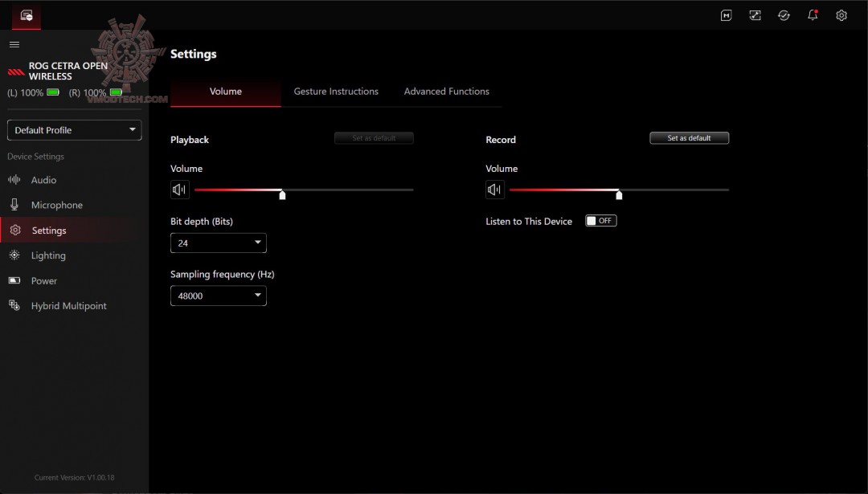Open the Microphone section
This screenshot has width=868, height=494.
[74, 205]
